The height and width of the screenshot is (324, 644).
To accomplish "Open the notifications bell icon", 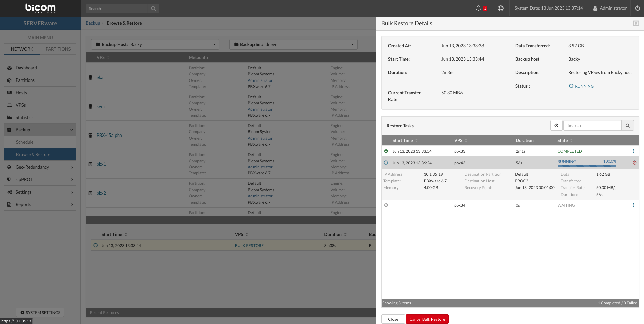I will 479,8.
